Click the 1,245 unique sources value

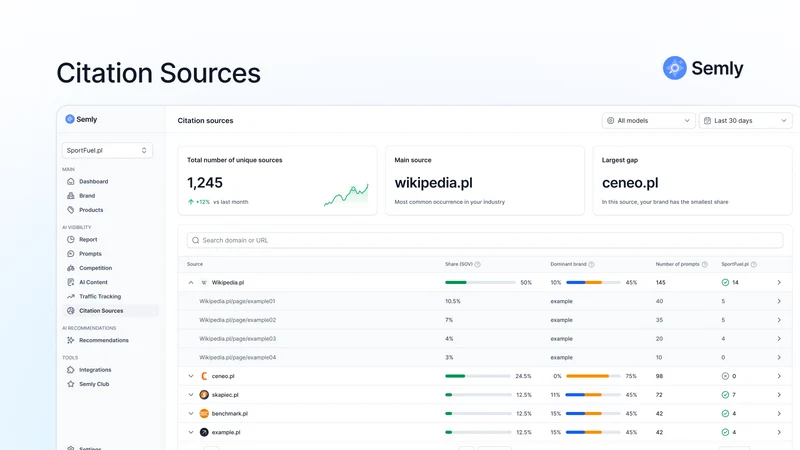(x=205, y=183)
